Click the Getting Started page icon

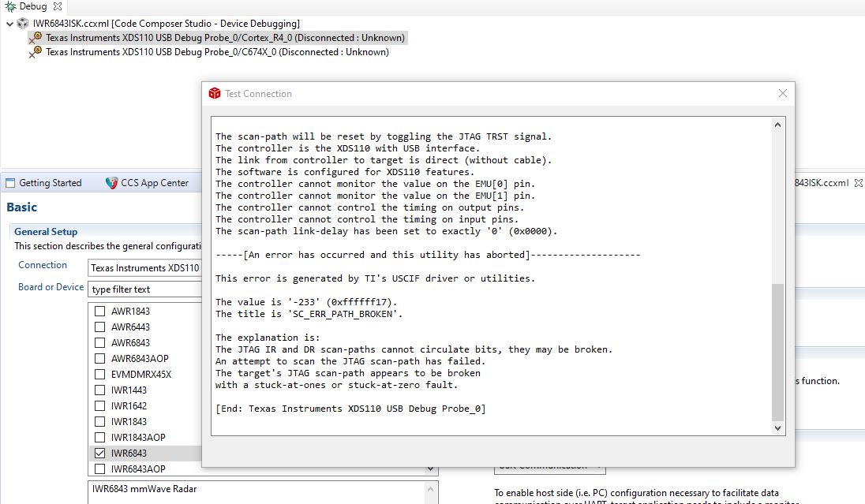coord(10,183)
